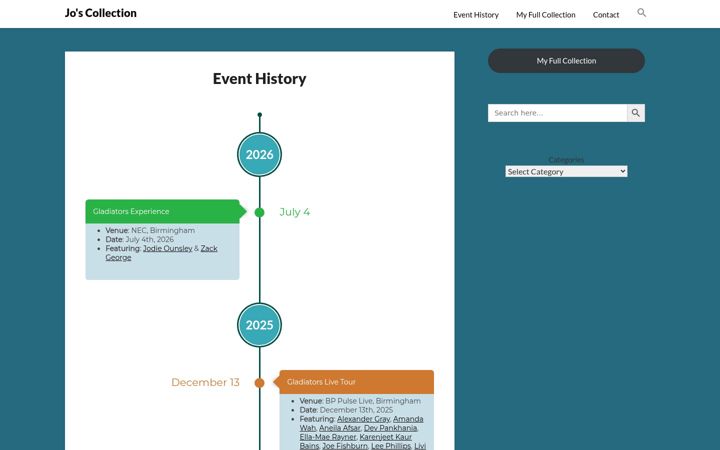720x450 pixels.
Task: Click the Jo's Collection site title
Action: tap(101, 13)
